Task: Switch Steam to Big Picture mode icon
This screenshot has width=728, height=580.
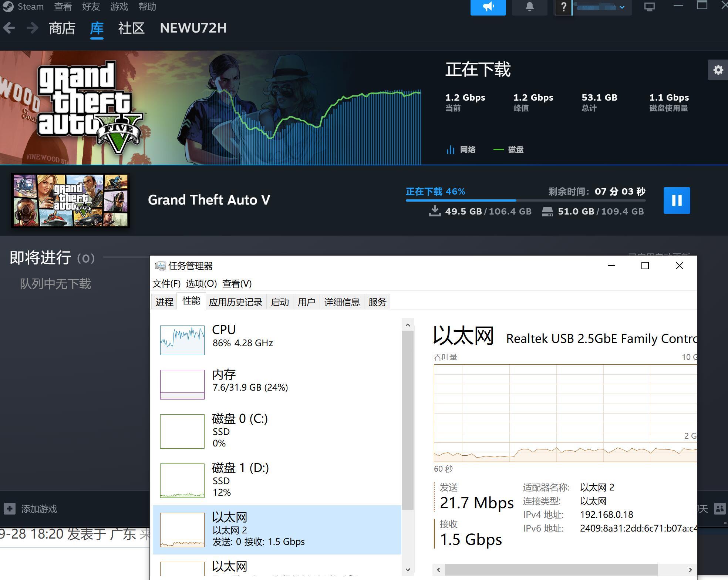Action: coord(649,7)
